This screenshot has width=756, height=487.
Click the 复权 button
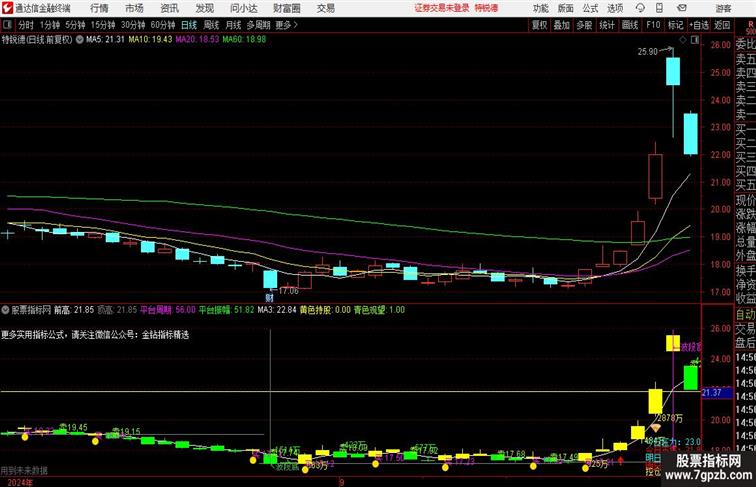540,25
